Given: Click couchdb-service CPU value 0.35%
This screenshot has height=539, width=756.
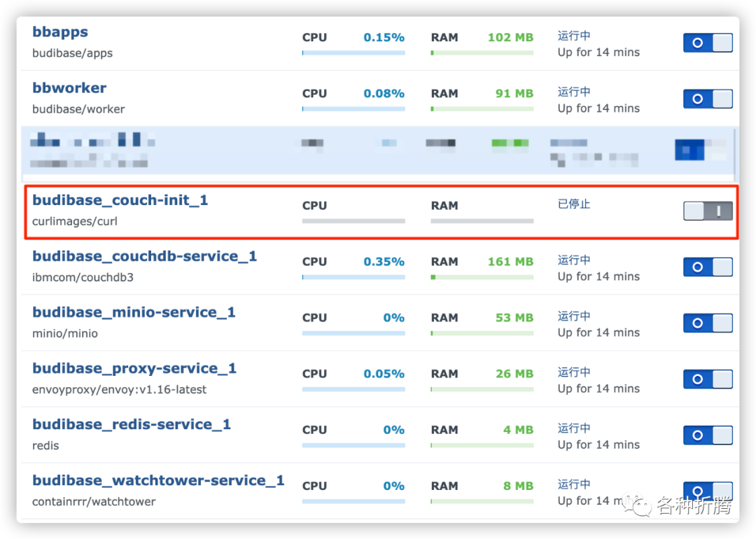Looking at the screenshot, I should tap(384, 262).
